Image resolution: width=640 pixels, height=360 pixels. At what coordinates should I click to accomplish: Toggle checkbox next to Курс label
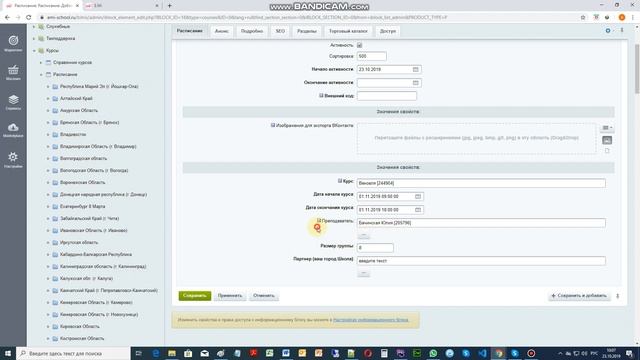pyautogui.click(x=340, y=181)
